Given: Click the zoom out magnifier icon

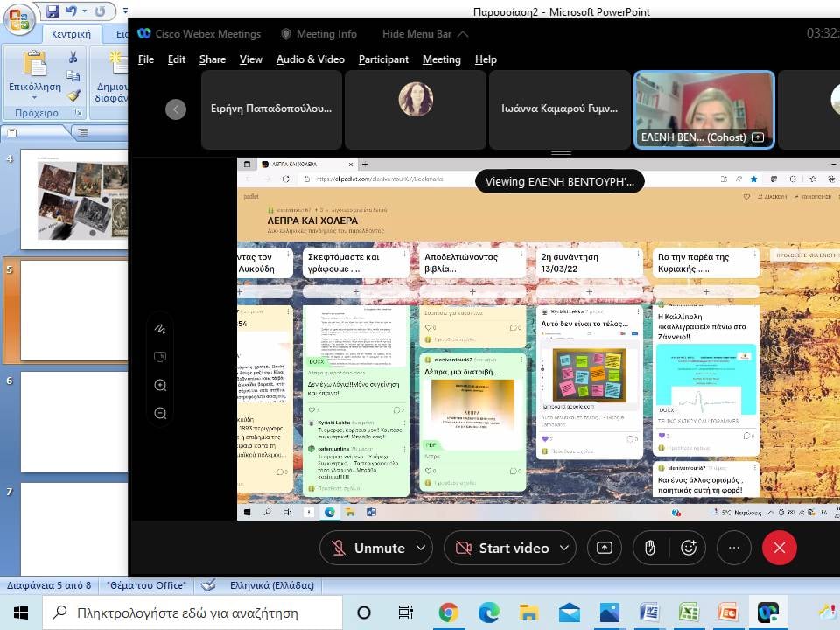Looking at the screenshot, I should pos(160,413).
